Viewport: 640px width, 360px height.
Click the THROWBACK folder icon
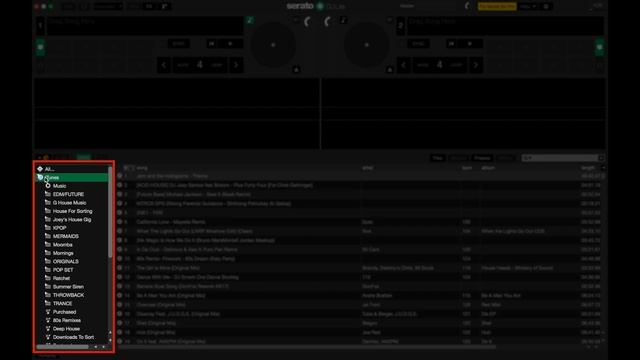48,295
